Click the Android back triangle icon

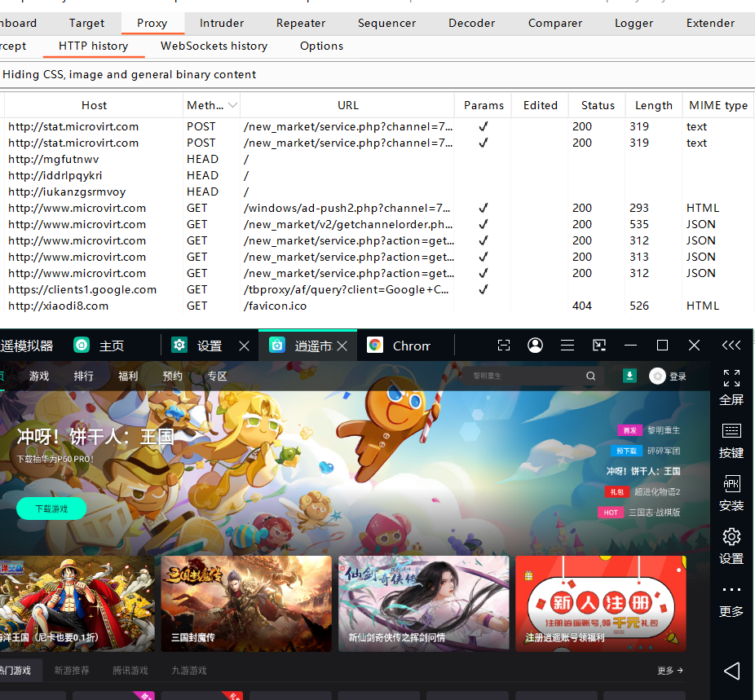[732, 671]
